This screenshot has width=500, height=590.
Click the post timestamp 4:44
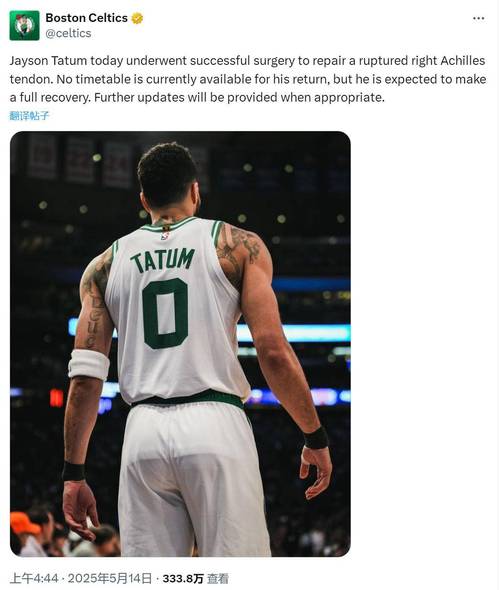click(x=34, y=578)
